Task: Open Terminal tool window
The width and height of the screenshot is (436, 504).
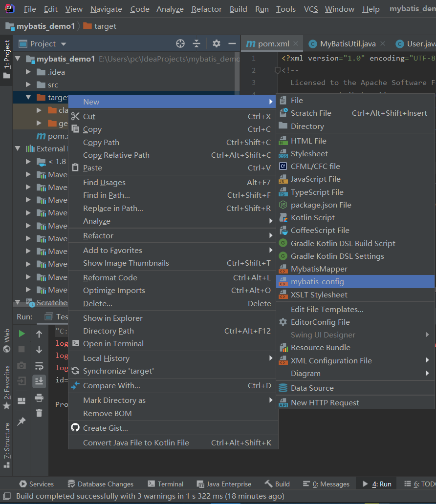Action: tap(165, 484)
